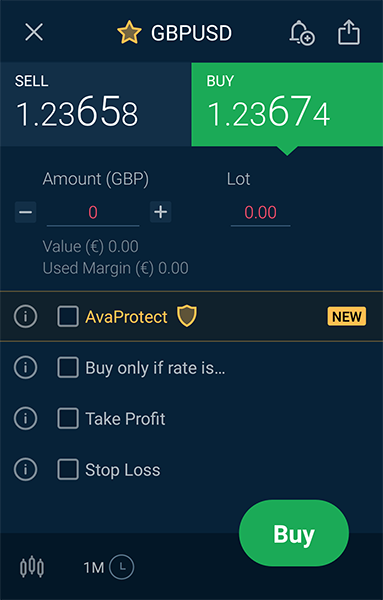The height and width of the screenshot is (600, 383).
Task: Increase amount with plus button
Action: tap(161, 212)
